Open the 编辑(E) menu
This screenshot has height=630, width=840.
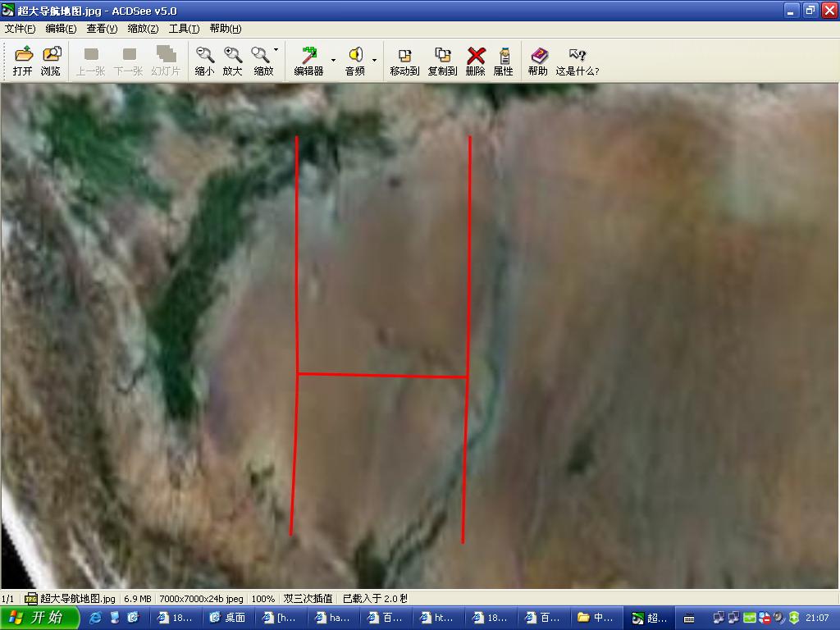(61, 29)
